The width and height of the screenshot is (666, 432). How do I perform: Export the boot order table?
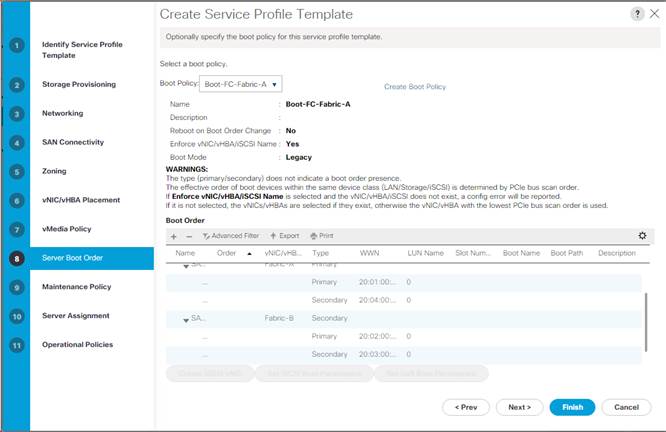point(285,236)
